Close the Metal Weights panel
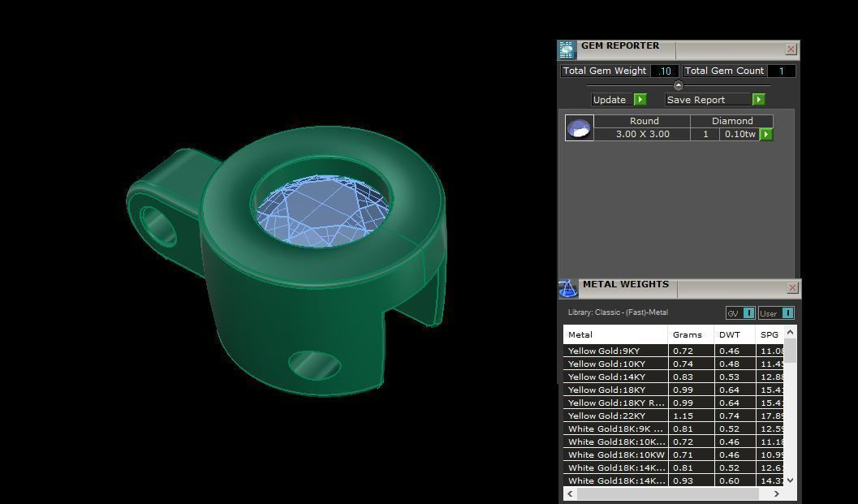The image size is (858, 504). pyautogui.click(x=793, y=288)
